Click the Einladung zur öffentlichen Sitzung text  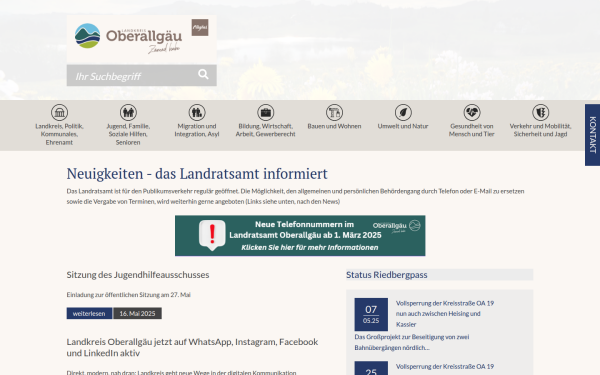coord(129,295)
